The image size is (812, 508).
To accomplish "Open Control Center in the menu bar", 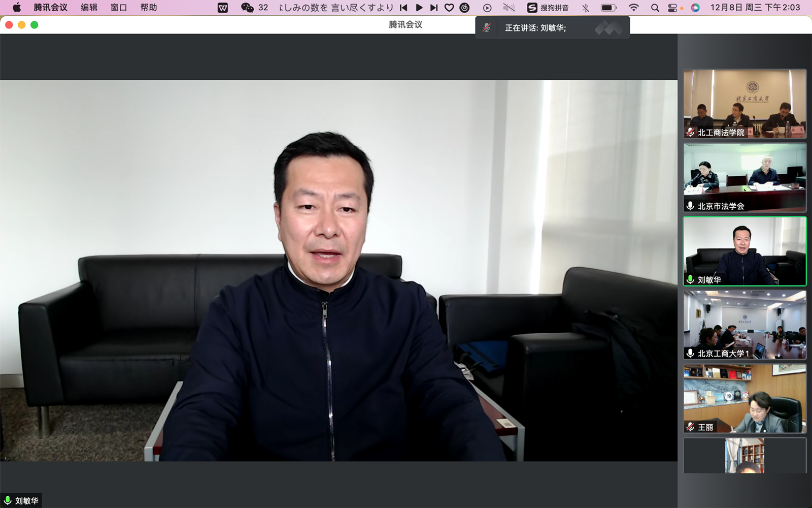I will (673, 8).
